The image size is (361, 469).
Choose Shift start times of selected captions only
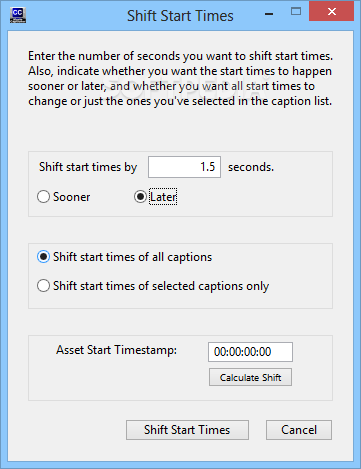click(x=153, y=286)
